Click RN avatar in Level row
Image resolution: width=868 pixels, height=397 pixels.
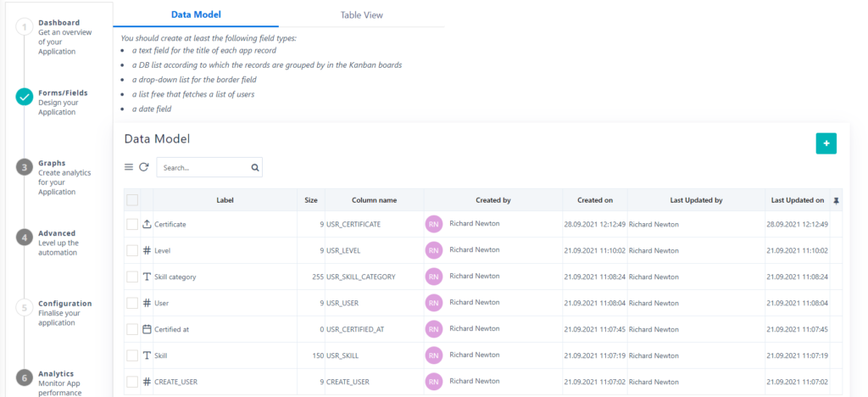(434, 250)
